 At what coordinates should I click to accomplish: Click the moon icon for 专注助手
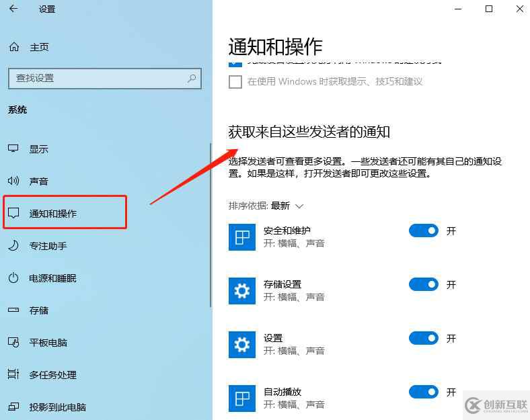[13, 245]
